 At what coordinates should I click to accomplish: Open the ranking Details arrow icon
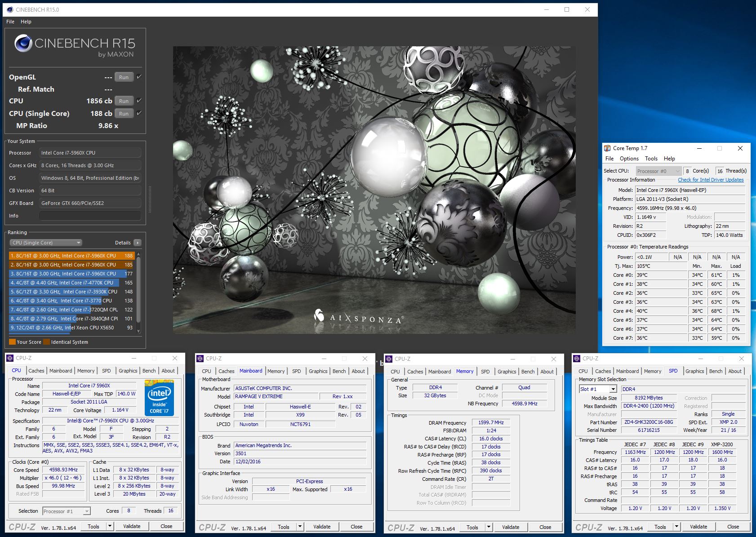138,243
